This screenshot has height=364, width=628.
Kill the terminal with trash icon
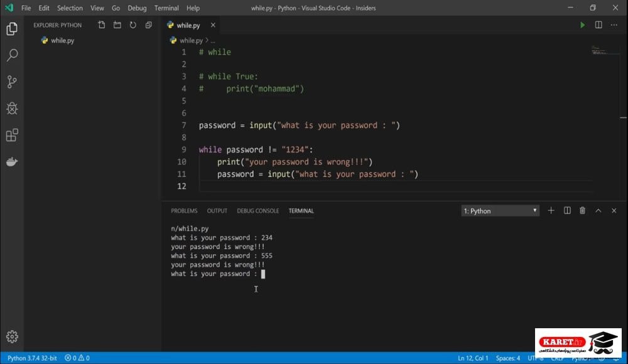point(582,211)
